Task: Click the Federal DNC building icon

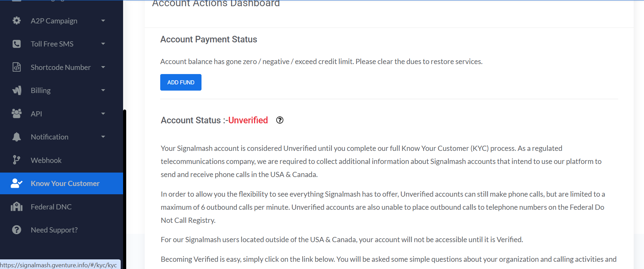Action: [17, 207]
